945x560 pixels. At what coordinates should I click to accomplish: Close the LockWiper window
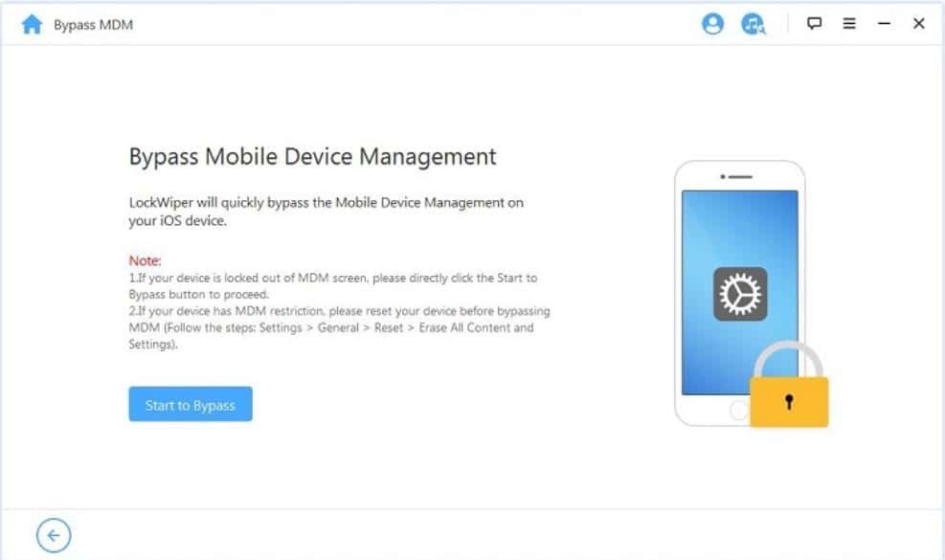click(x=918, y=24)
